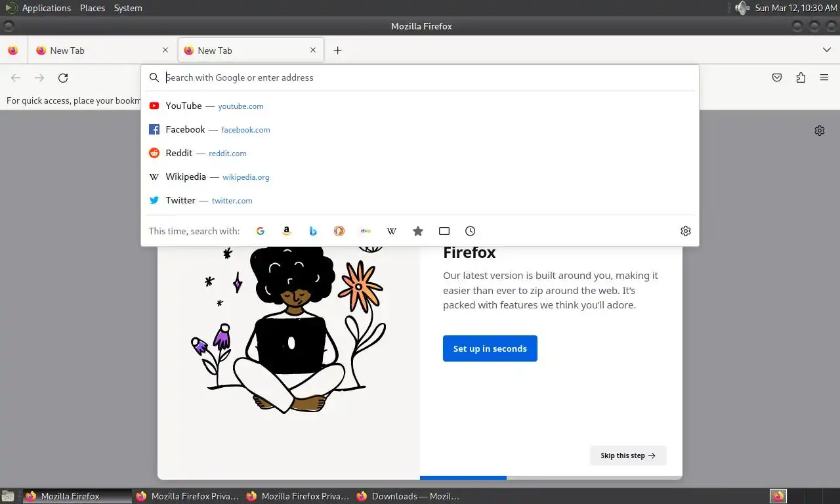This screenshot has width=840, height=504.
Task: Expand the list all tabs chevron
Action: [827, 51]
